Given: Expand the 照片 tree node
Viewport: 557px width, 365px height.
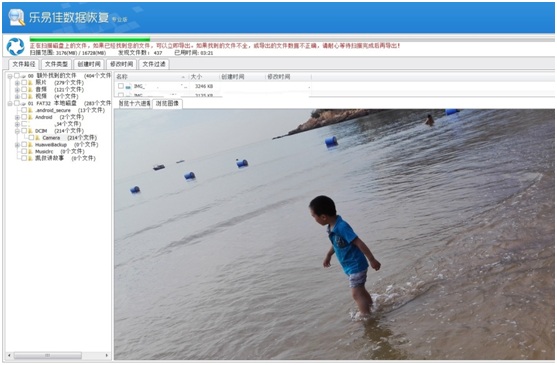Looking at the screenshot, I should (x=17, y=83).
